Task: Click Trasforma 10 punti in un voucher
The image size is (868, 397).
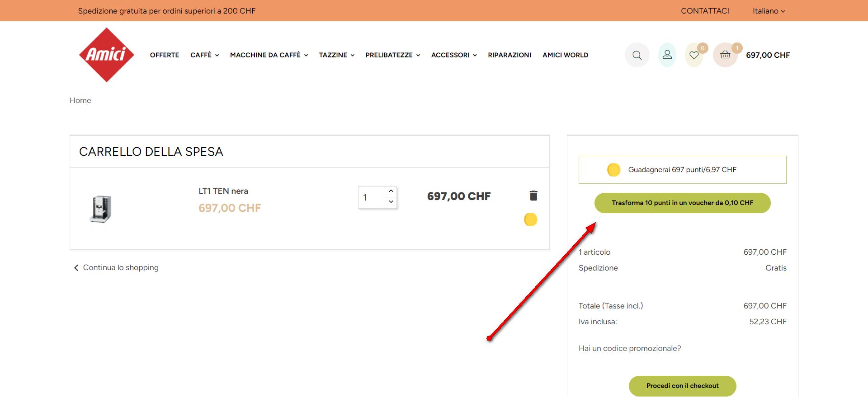Action: point(683,203)
